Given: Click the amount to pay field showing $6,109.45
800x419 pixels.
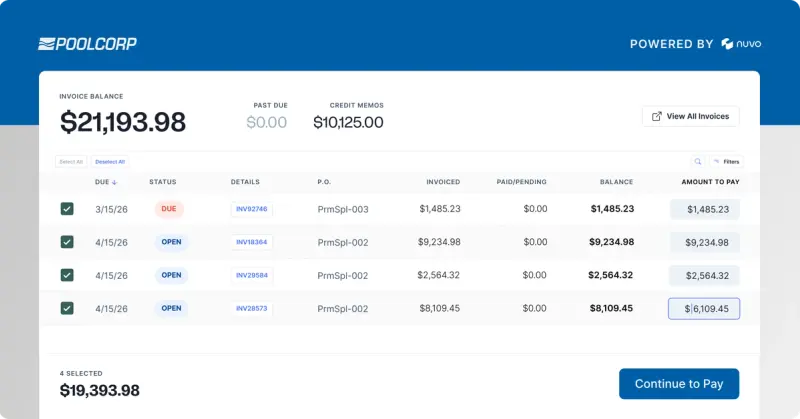Looking at the screenshot, I should 704,309.
